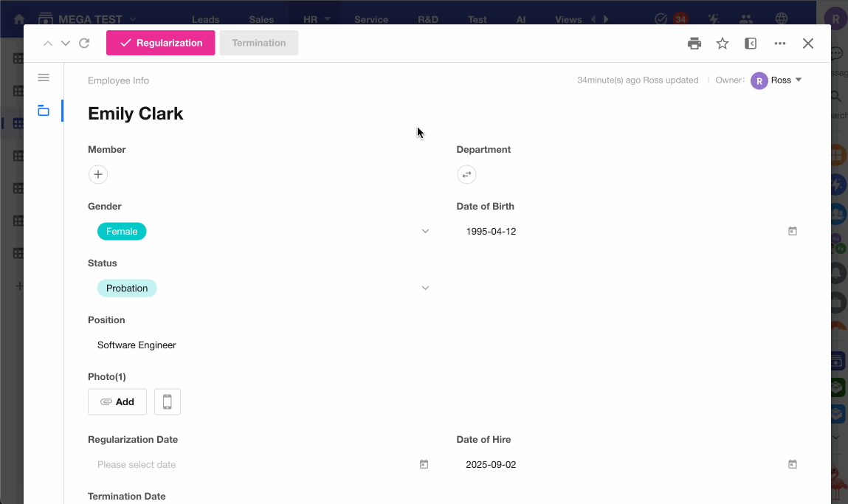This screenshot has width=848, height=504.
Task: Upload photo from mobile phone icon
Action: coord(167,401)
